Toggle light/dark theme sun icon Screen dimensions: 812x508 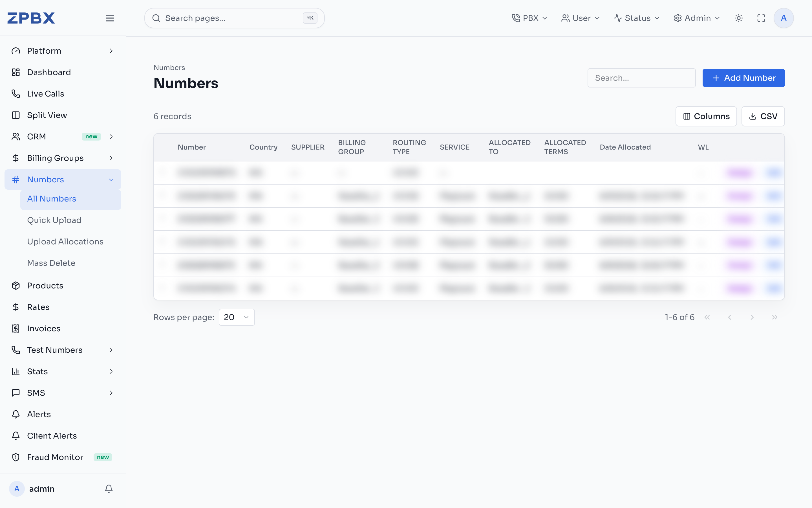pyautogui.click(x=738, y=18)
